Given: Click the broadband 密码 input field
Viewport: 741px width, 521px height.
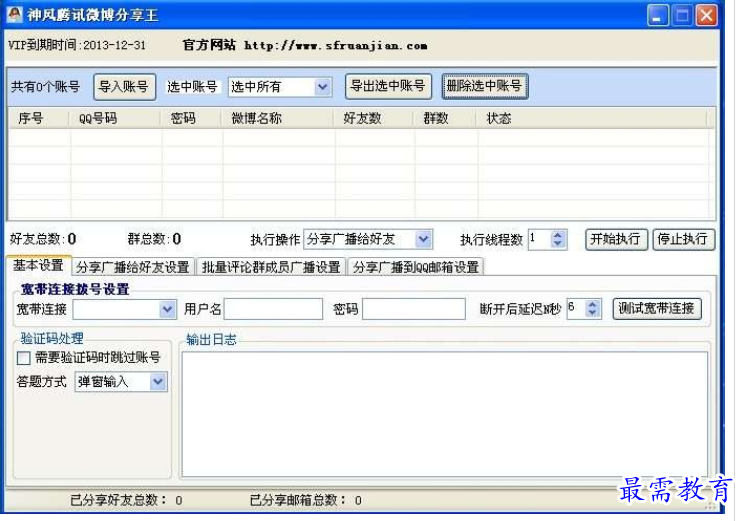Looking at the screenshot, I should coord(414,309).
